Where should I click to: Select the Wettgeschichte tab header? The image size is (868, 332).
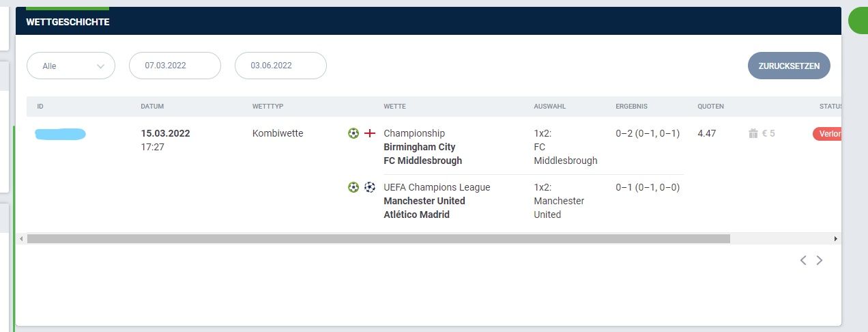click(68, 22)
